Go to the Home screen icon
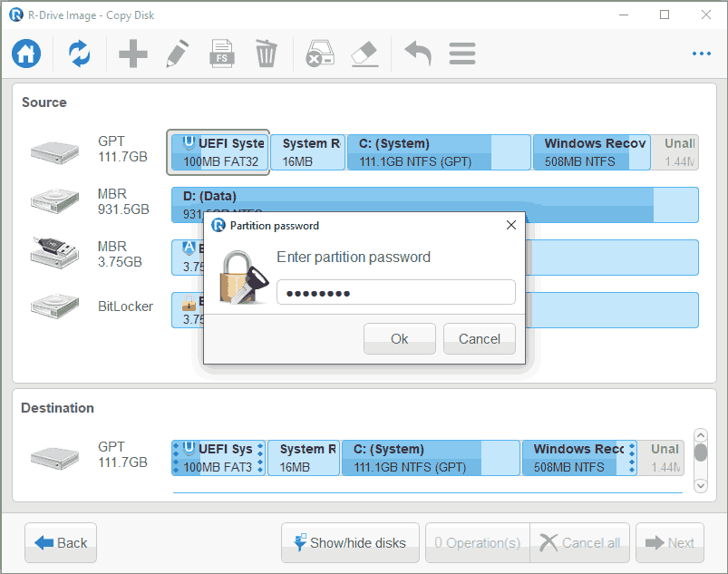Viewport: 728px width, 574px height. tap(26, 54)
